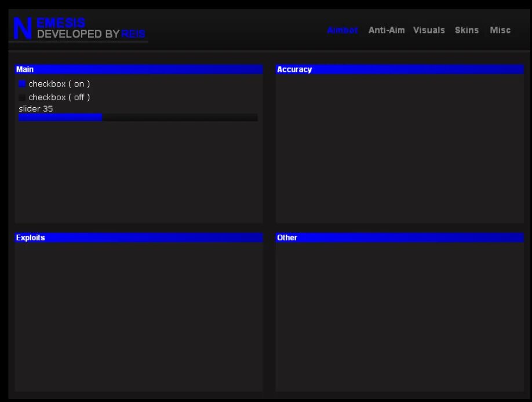Click the large N logo
Viewport: 532px width, 402px height.
[23, 28]
